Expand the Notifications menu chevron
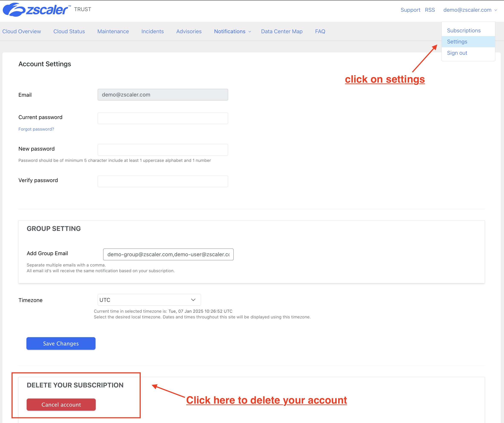 pyautogui.click(x=250, y=32)
